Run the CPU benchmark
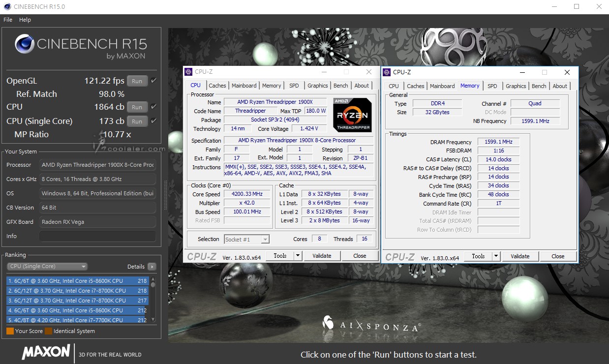 (x=137, y=107)
